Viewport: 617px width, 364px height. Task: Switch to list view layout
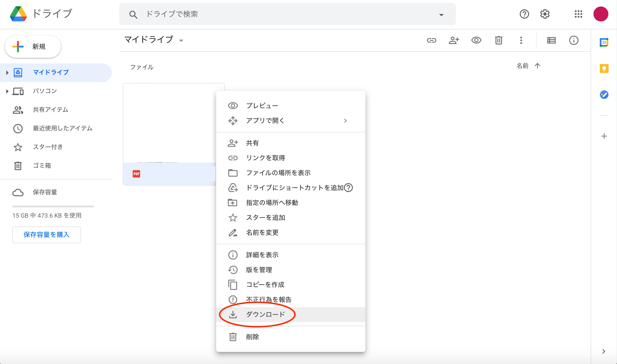click(x=551, y=41)
